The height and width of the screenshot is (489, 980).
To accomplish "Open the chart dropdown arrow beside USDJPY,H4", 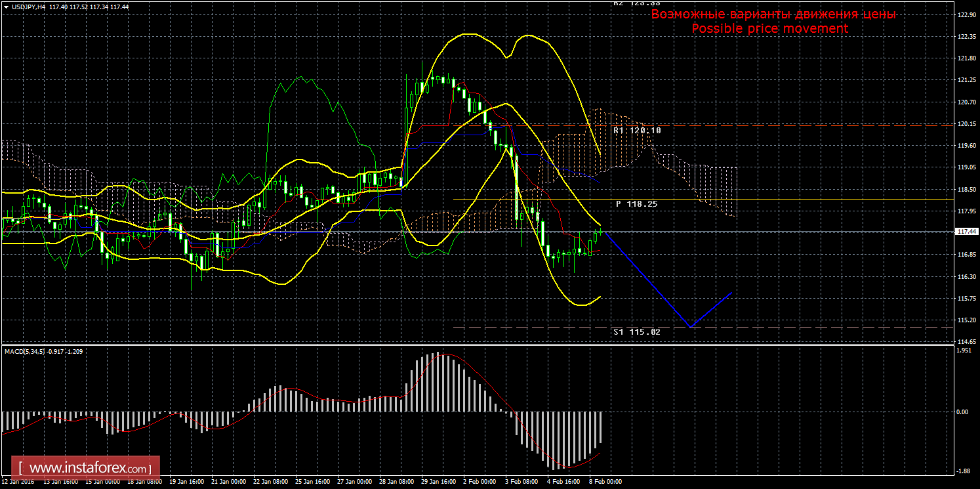I will [6, 6].
